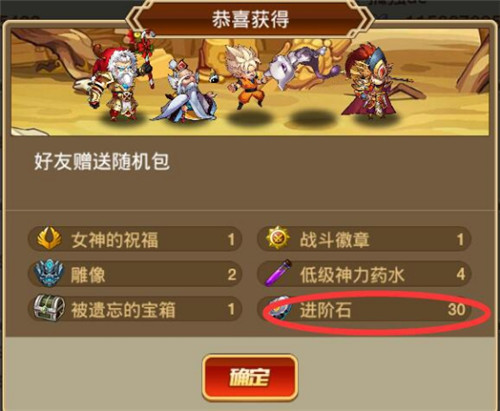
Task: Select the 进阶石 reward row label
Action: pyautogui.click(x=325, y=310)
